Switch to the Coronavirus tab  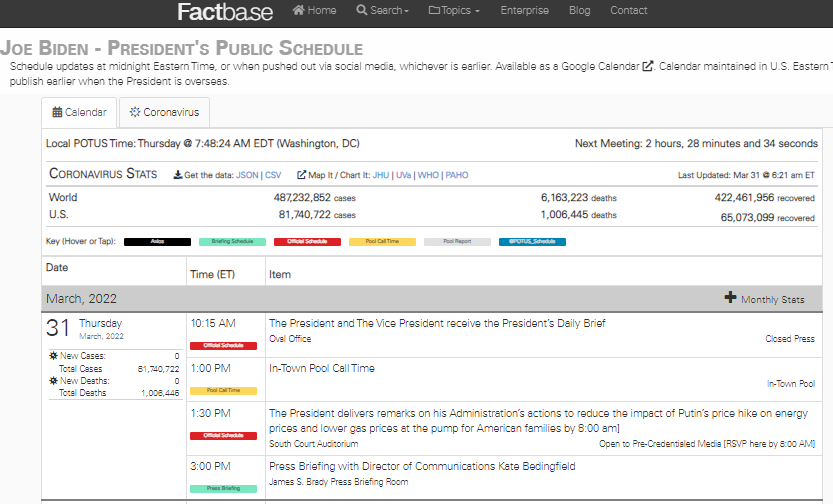(x=164, y=112)
